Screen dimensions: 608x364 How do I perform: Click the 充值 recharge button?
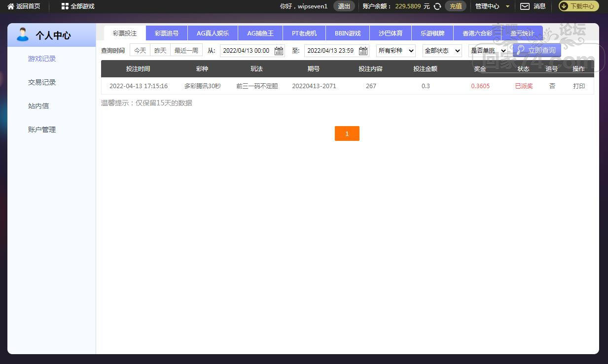click(456, 6)
